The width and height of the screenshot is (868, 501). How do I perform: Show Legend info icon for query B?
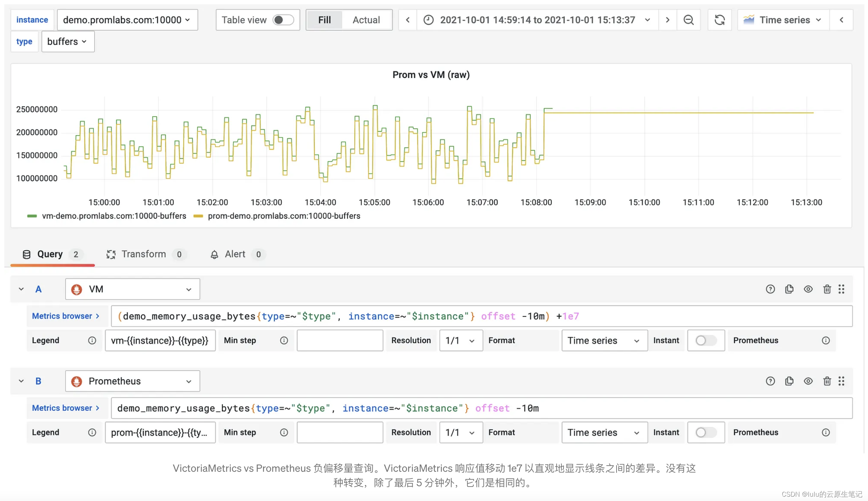92,432
